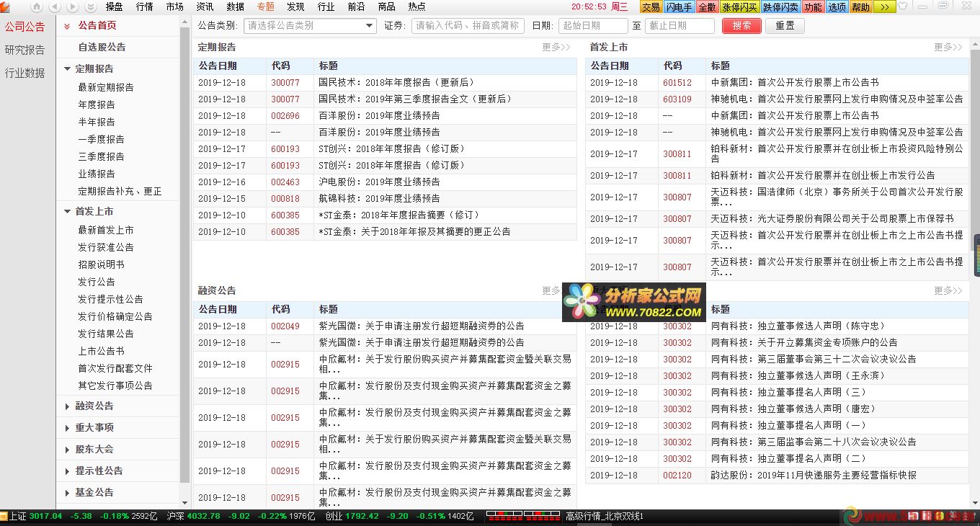Select 年度报告 in the tree
The height and width of the screenshot is (526, 980).
97,105
